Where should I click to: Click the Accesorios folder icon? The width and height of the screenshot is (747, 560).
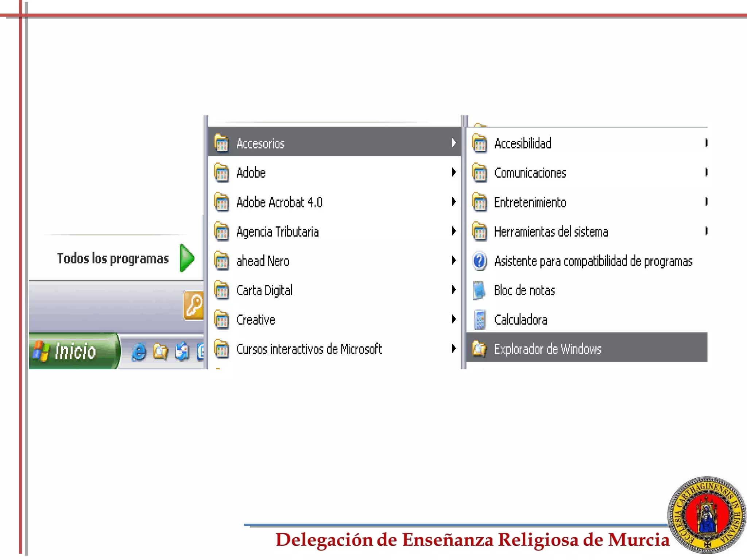click(222, 143)
